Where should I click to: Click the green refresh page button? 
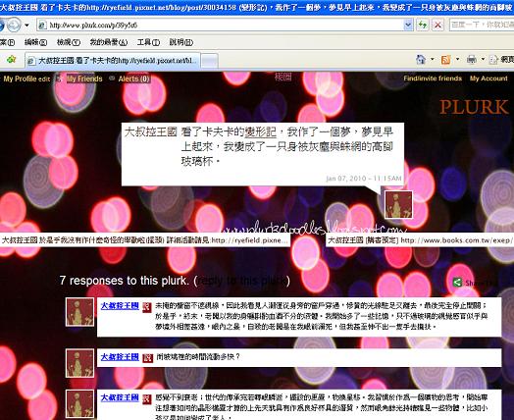tap(423, 25)
